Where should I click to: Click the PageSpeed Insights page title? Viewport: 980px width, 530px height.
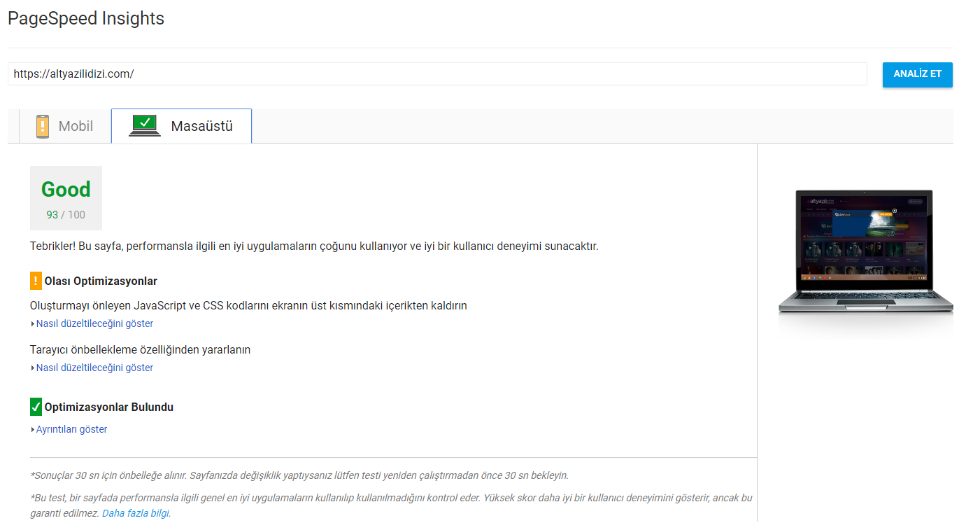[86, 19]
